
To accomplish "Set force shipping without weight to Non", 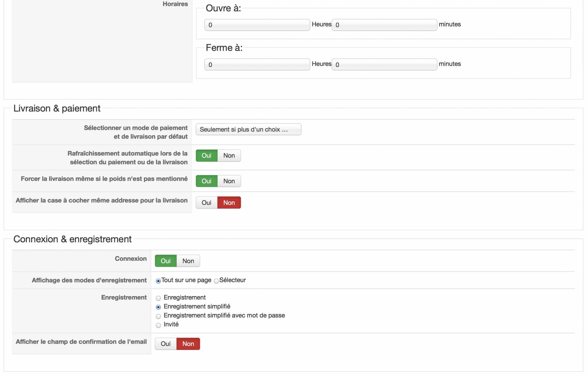I will coord(229,181).
